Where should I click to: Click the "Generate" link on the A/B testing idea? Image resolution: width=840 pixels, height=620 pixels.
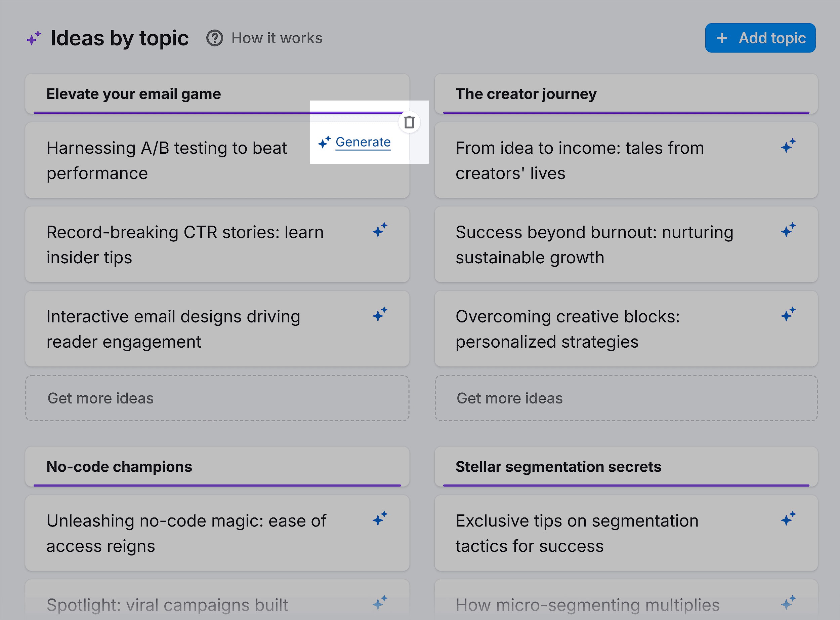(362, 142)
